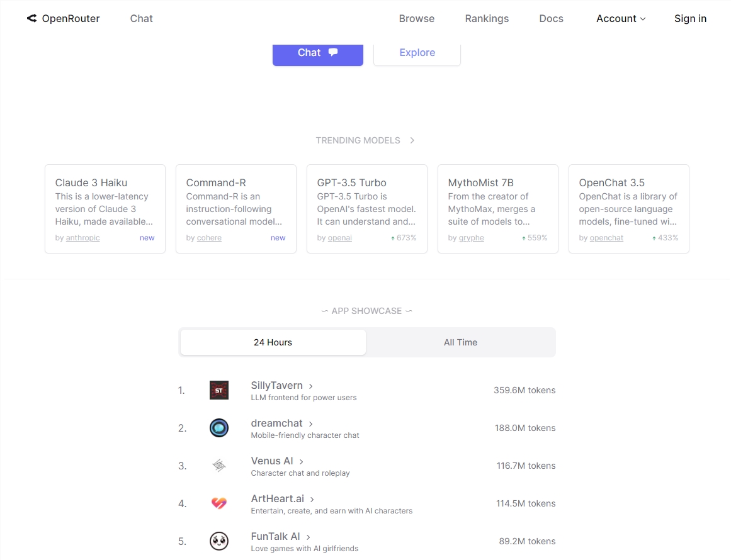Click new badge on Claude 3 Haiku
Image resolution: width=731 pixels, height=560 pixels.
(x=147, y=238)
